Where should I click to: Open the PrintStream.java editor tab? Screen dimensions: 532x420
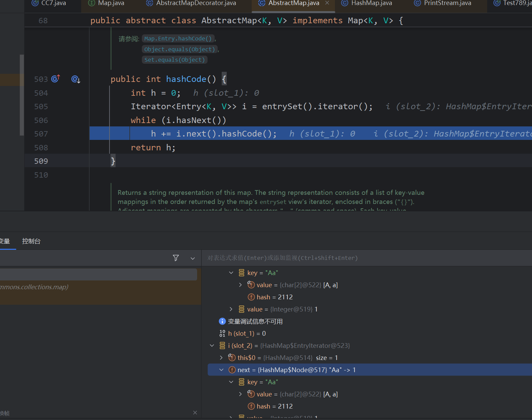[447, 3]
